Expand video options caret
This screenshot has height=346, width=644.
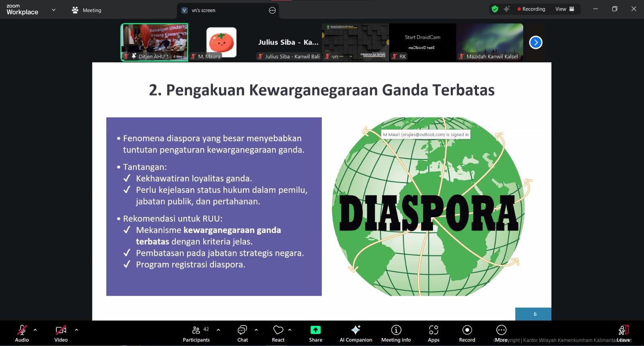[x=76, y=330]
